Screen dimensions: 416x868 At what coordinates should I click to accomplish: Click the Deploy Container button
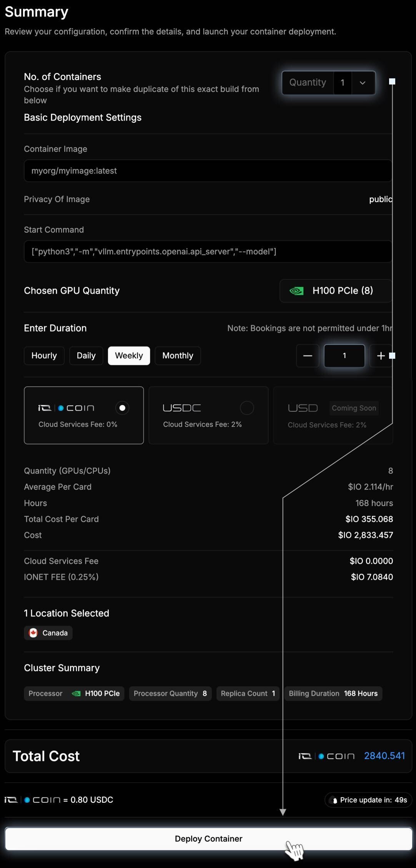[x=208, y=839]
